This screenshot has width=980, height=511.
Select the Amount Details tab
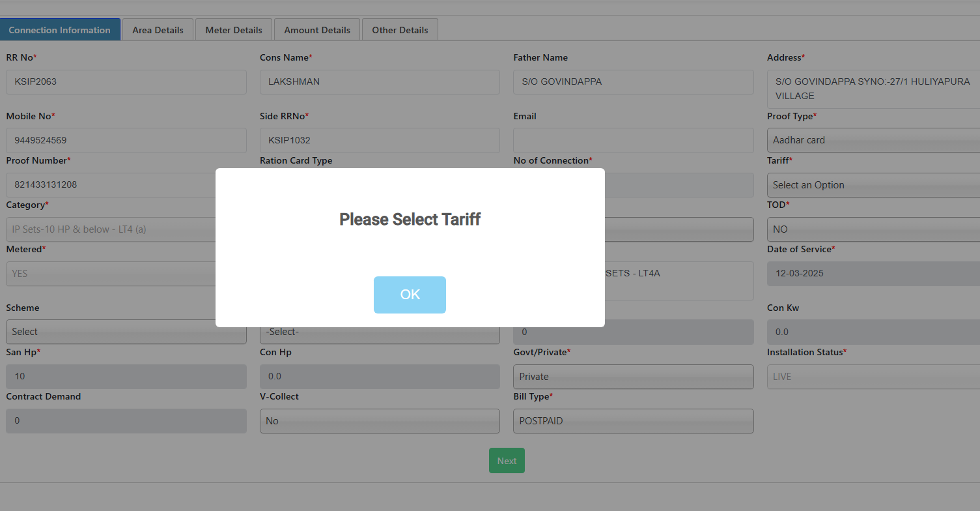click(x=317, y=30)
